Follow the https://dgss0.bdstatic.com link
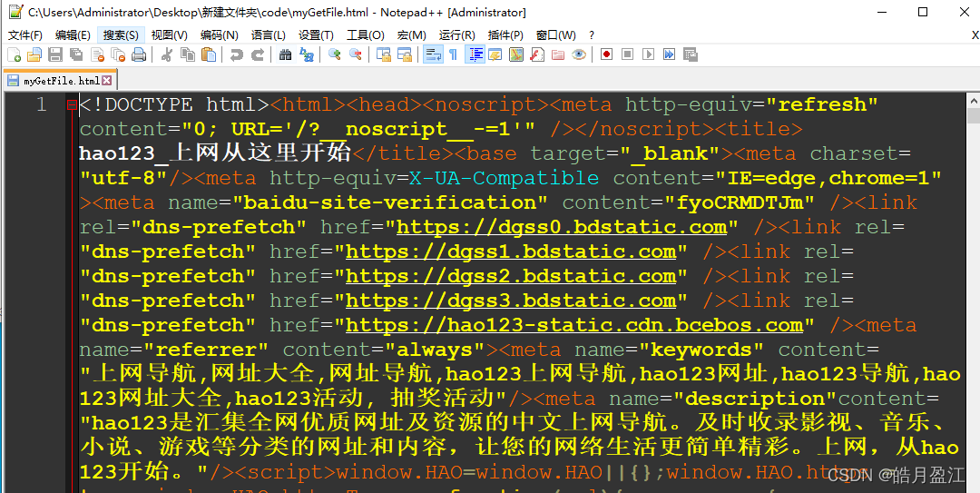 (x=562, y=227)
